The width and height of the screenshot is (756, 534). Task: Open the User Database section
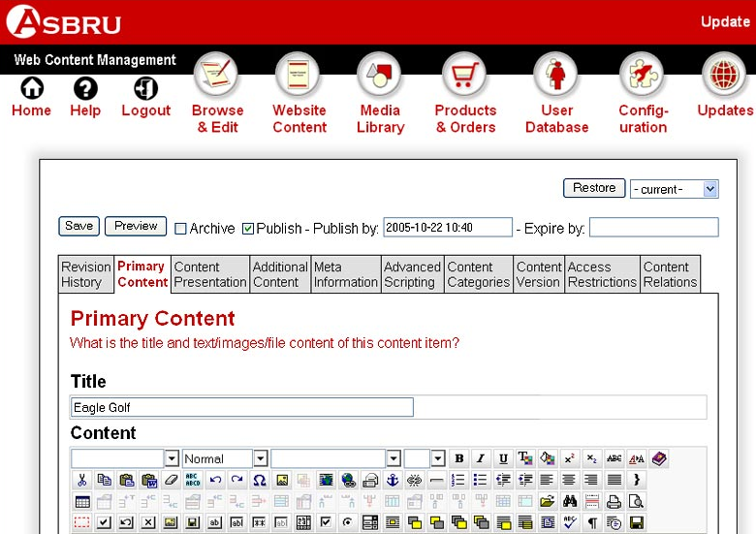(556, 95)
